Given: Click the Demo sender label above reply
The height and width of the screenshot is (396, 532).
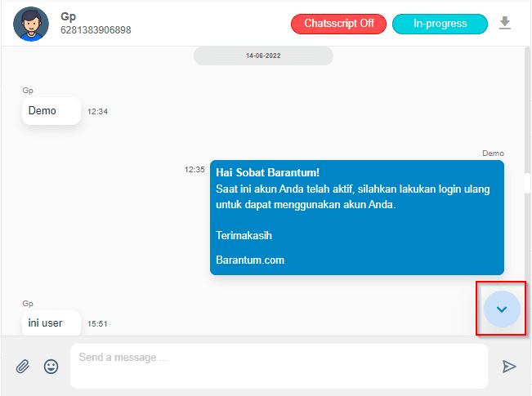Looking at the screenshot, I should (x=493, y=154).
